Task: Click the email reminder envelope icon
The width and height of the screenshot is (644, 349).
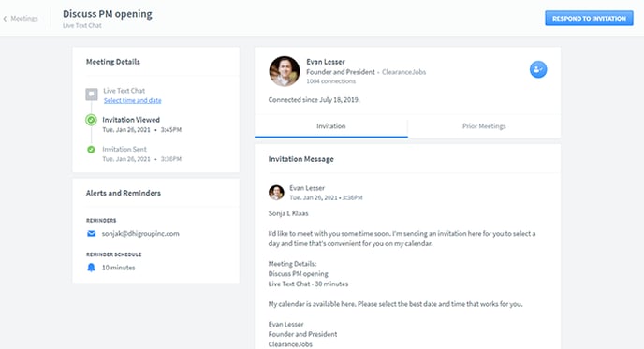Action: pos(91,234)
